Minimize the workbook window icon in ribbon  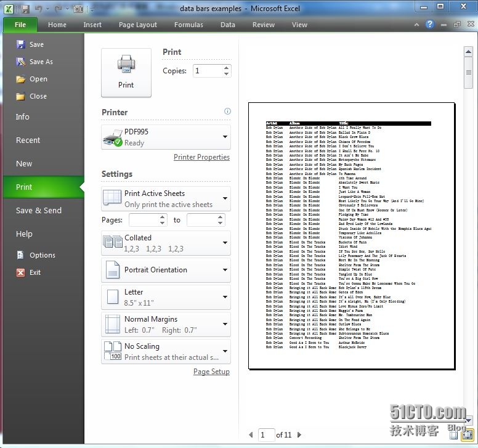[x=444, y=25]
